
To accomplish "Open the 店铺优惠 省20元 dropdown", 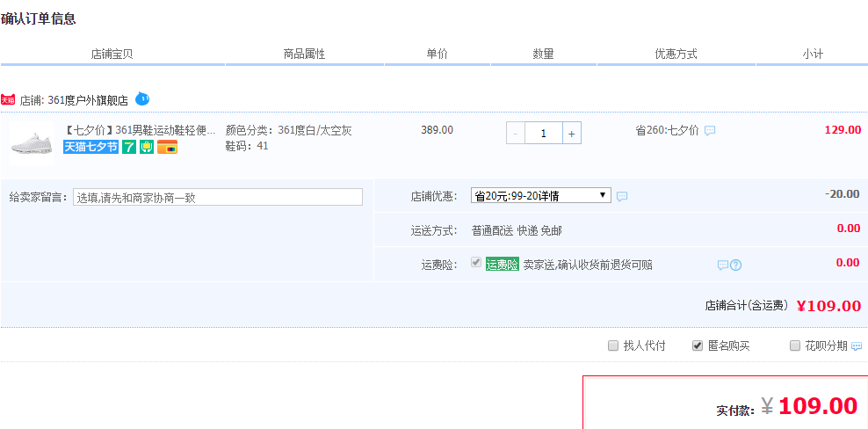I will click(541, 196).
